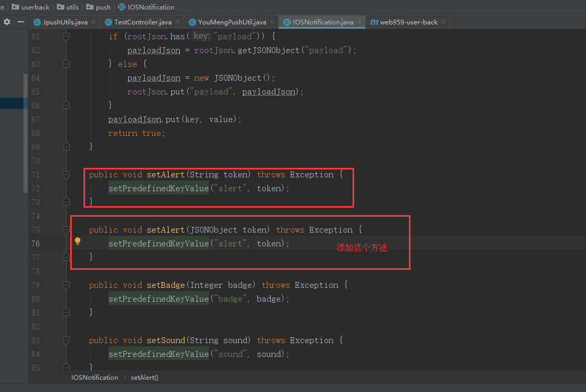Click the 'push' folder in navigation breadcrumb
This screenshot has height=392, width=586.
(x=103, y=7)
